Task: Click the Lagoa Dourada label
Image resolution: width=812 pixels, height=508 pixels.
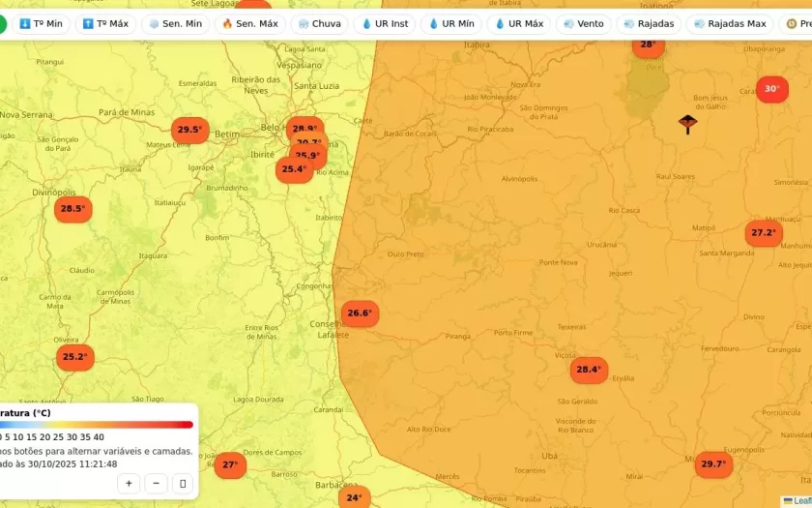Action: click(258, 400)
